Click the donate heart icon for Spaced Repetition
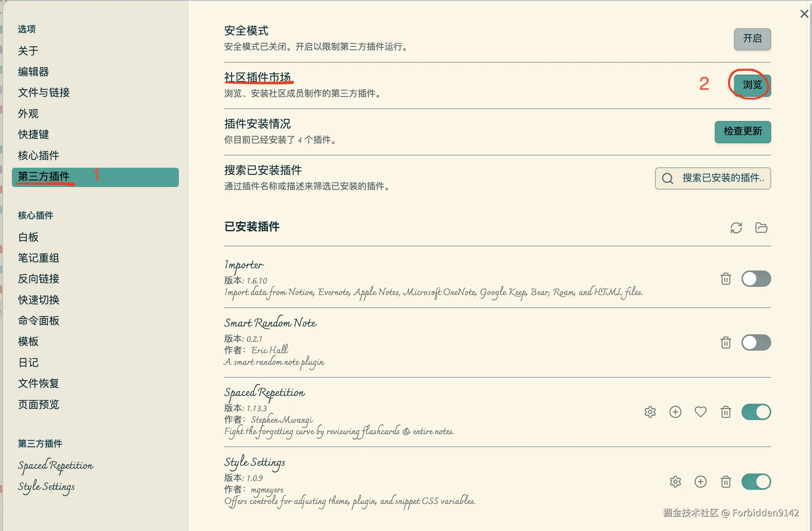This screenshot has width=812, height=531. pos(701,412)
